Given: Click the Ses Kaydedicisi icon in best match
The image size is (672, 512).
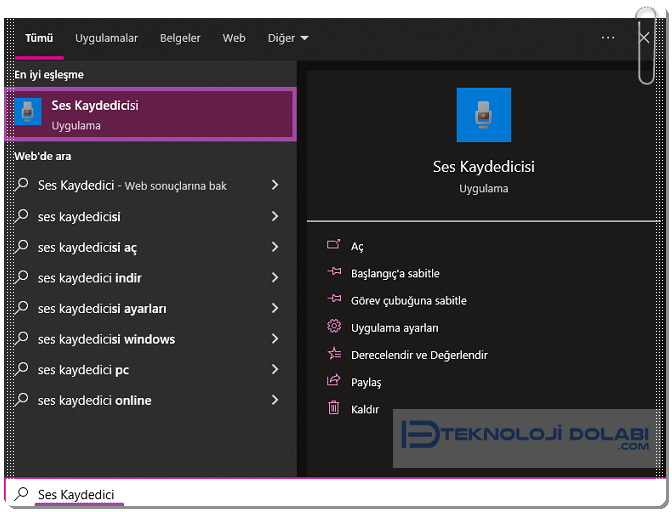Looking at the screenshot, I should [x=28, y=112].
